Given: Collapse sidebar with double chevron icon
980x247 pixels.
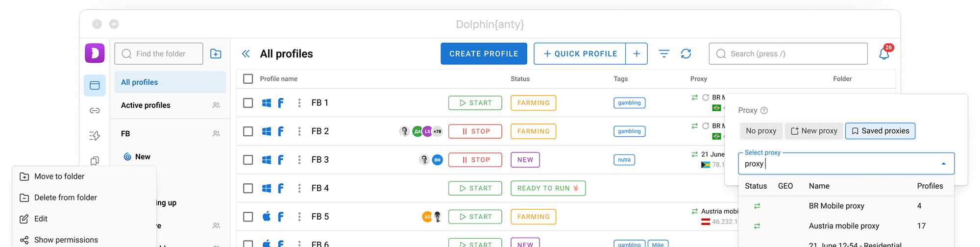Looking at the screenshot, I should (x=246, y=54).
